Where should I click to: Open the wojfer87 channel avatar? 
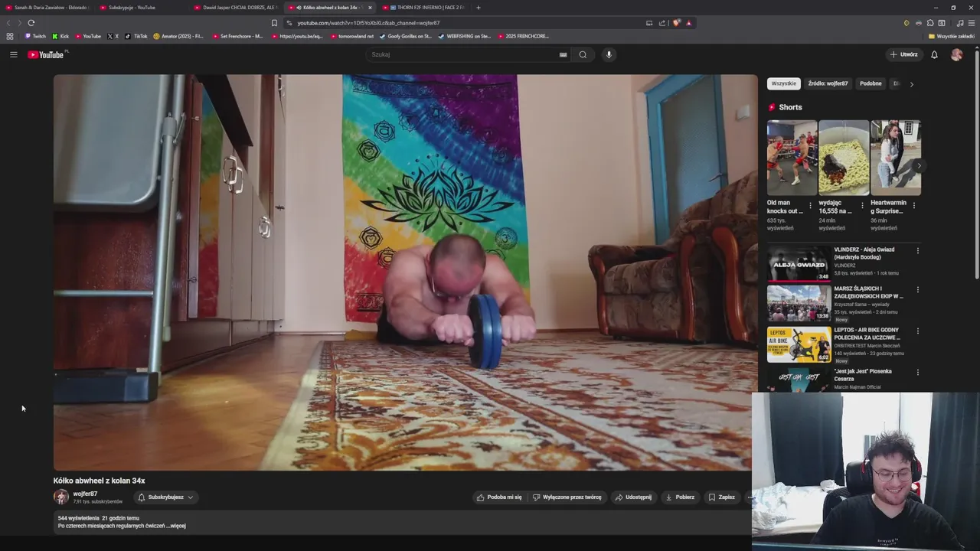tap(60, 497)
